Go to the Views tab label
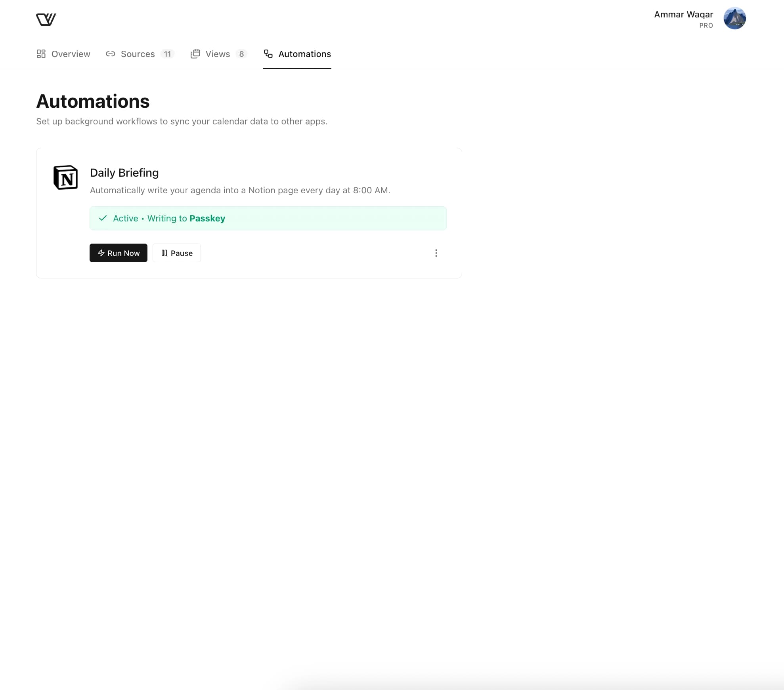The height and width of the screenshot is (690, 784). coord(218,54)
